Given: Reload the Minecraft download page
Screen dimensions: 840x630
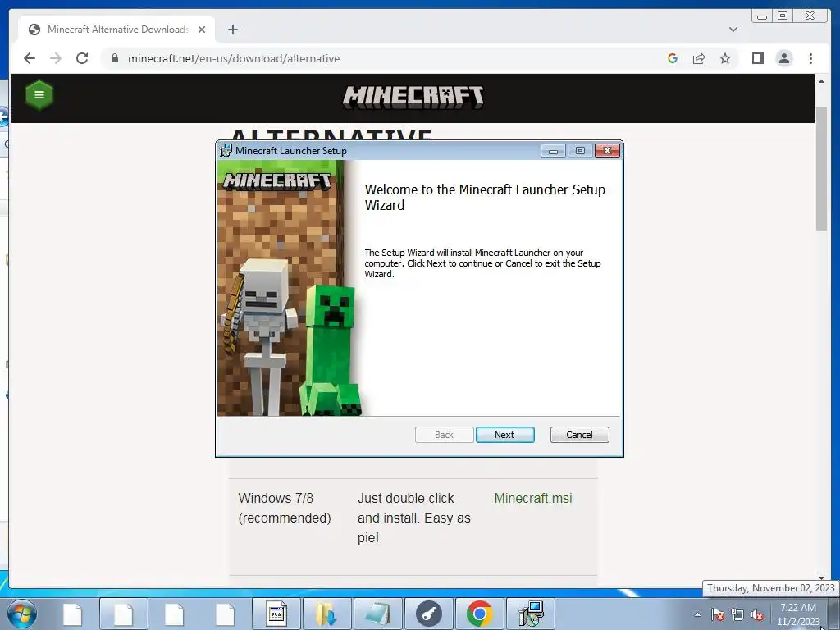Looking at the screenshot, I should click(x=82, y=58).
